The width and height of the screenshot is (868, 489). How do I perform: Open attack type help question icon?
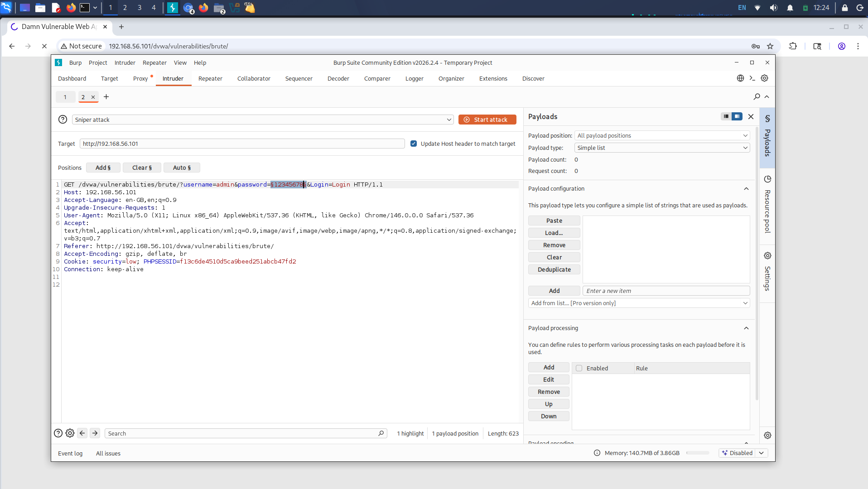coord(63,120)
